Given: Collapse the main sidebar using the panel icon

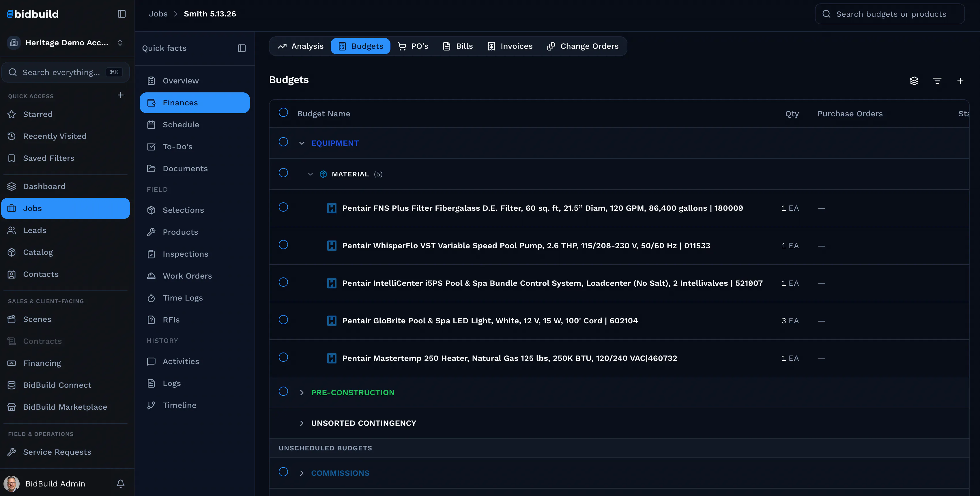Looking at the screenshot, I should click(122, 14).
